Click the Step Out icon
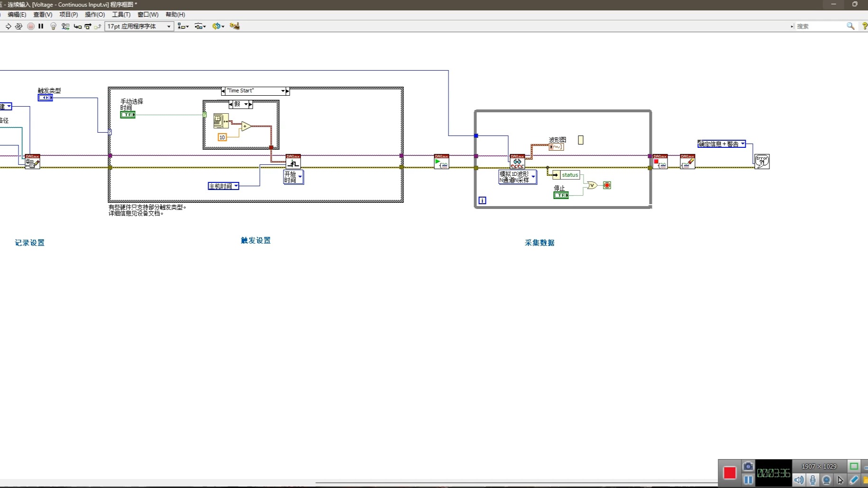This screenshot has width=868, height=488. click(98, 27)
